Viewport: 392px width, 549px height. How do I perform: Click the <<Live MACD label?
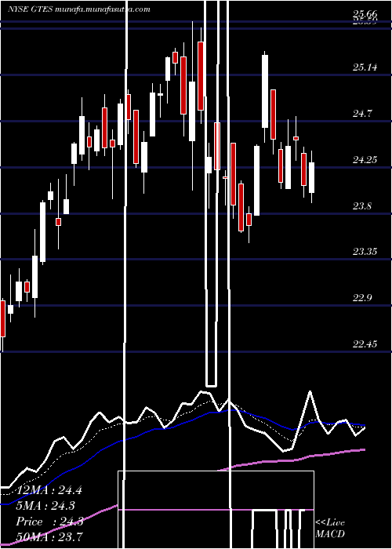330,529
